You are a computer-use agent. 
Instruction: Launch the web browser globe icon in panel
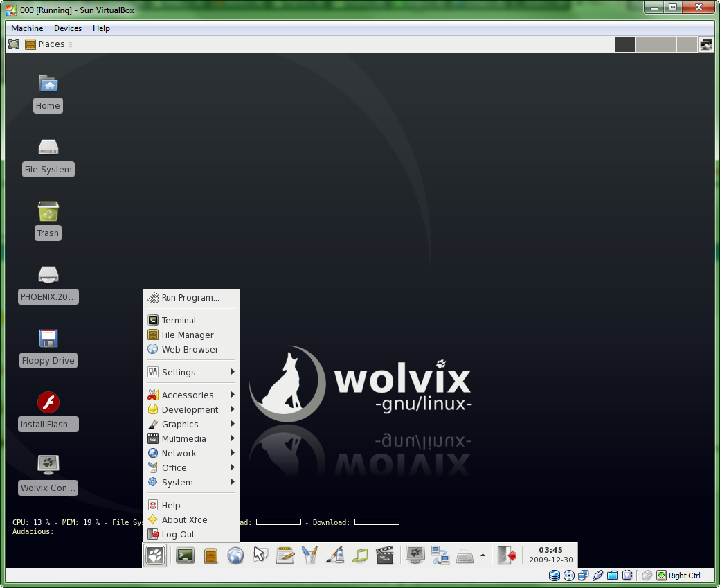tap(235, 555)
